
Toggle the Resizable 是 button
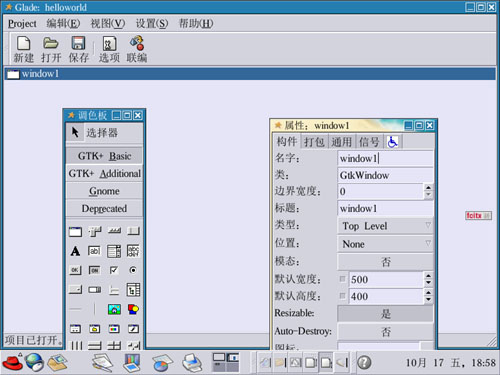pos(385,313)
